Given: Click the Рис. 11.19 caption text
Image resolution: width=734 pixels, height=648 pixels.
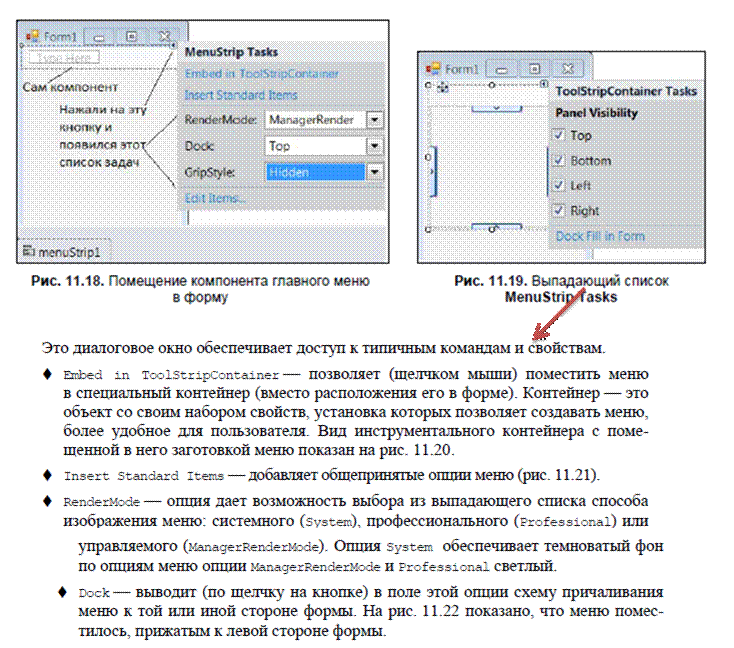Looking at the screenshot, I should coord(561,289).
